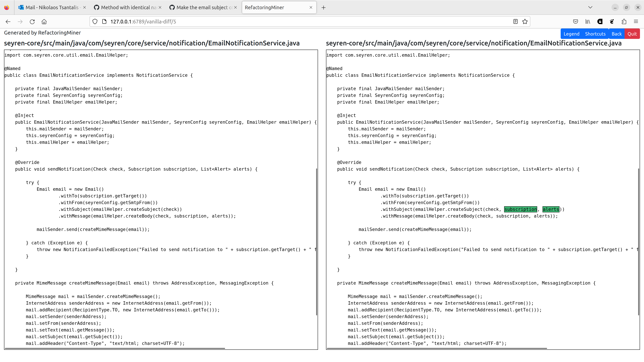Click the tracking protection shield icon
644x362 pixels.
pyautogui.click(x=95, y=21)
